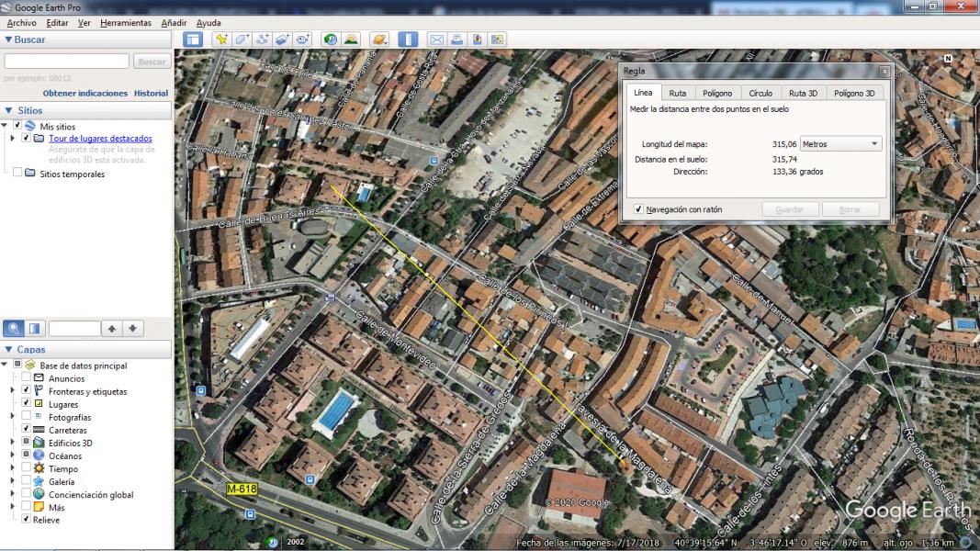Open the Metros units dropdown
The width and height of the screenshot is (980, 551).
point(840,144)
